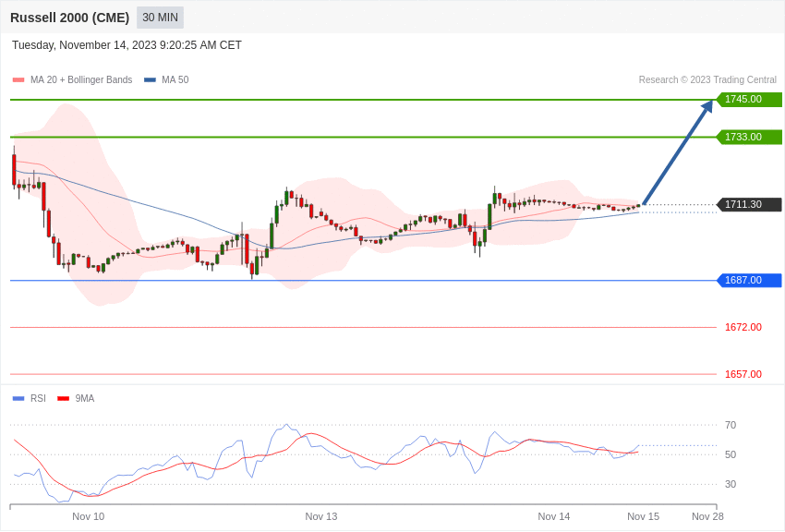Click the RSI 50 level label
Screen dimensions: 785x532
click(731, 454)
